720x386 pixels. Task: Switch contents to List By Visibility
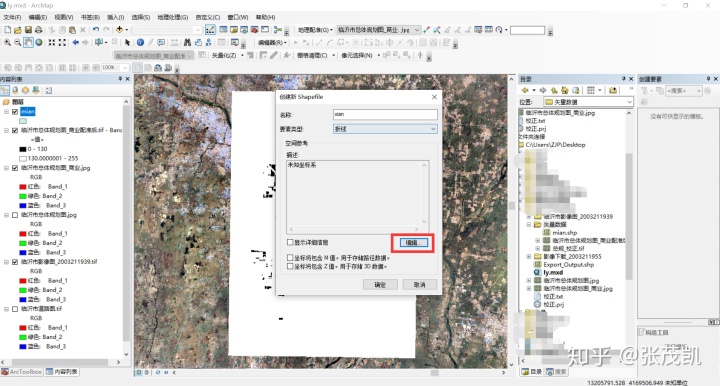coord(25,90)
